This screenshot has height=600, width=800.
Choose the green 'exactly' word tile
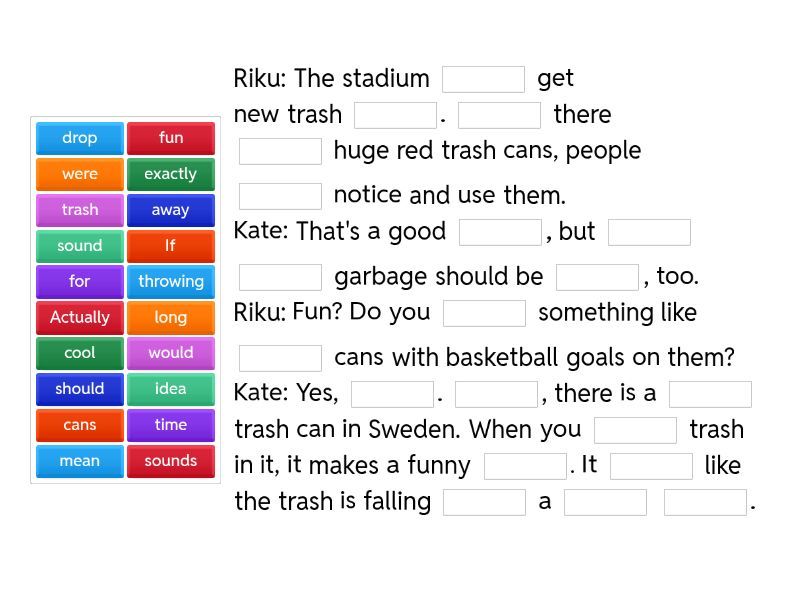171,174
